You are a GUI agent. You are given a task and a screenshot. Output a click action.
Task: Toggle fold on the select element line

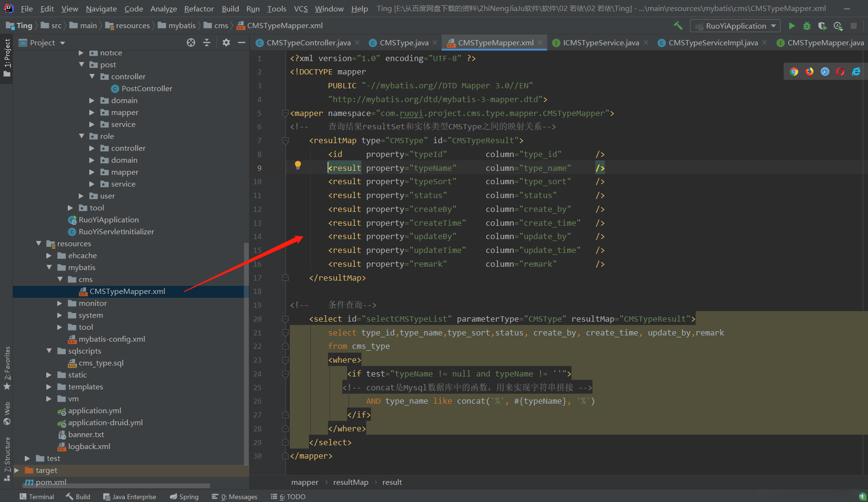coord(286,319)
